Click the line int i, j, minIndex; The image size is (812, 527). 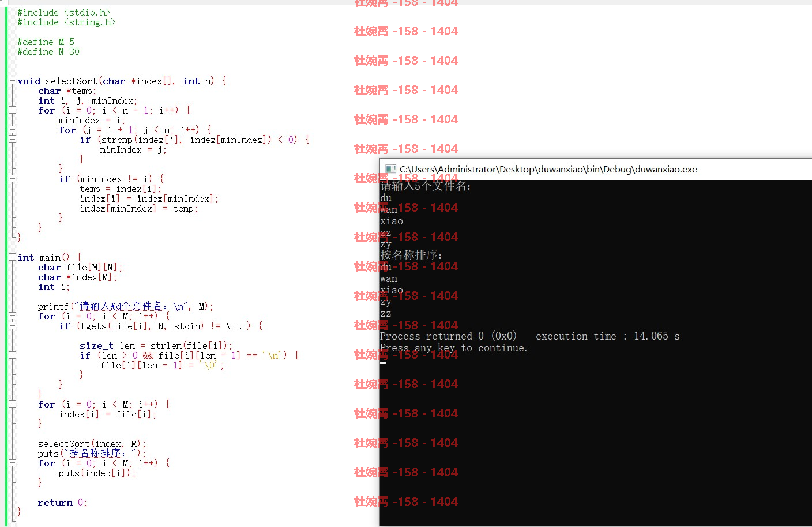(x=88, y=100)
